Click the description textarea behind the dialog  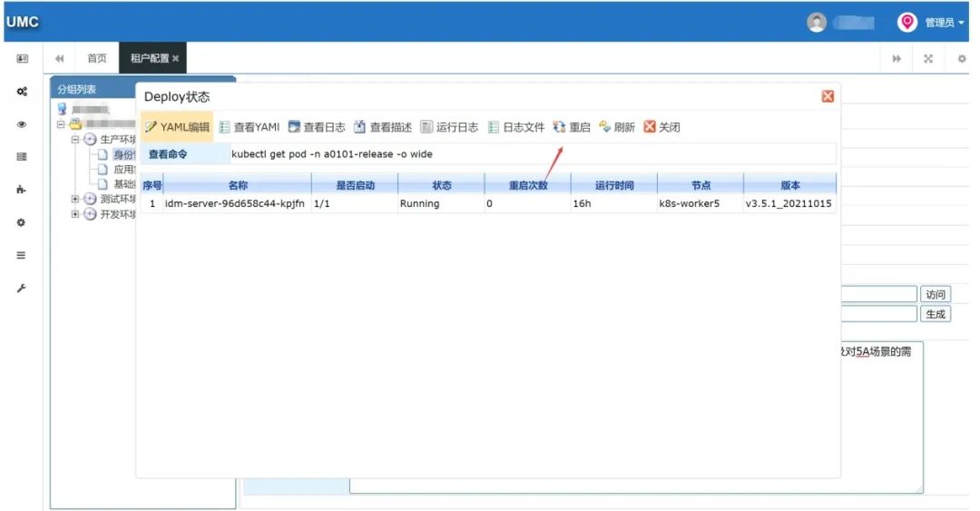882,418
